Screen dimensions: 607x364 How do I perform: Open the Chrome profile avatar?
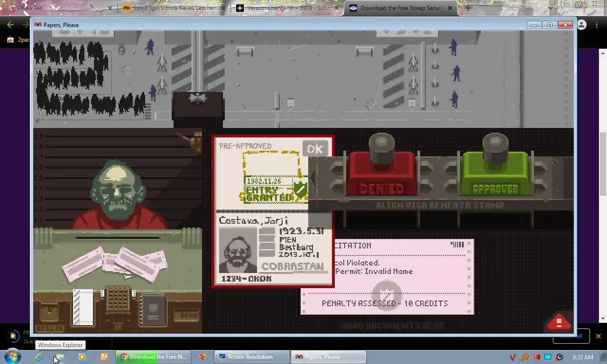582,25
